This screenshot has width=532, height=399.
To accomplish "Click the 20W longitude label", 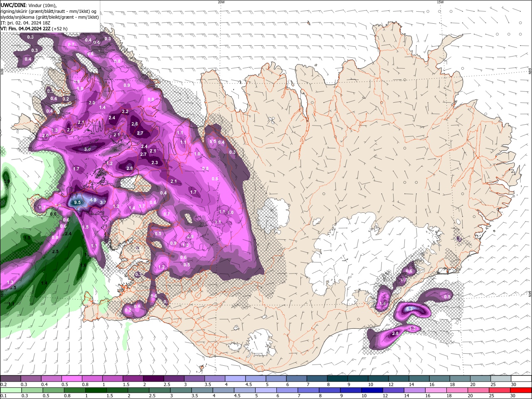I will pyautogui.click(x=221, y=2).
